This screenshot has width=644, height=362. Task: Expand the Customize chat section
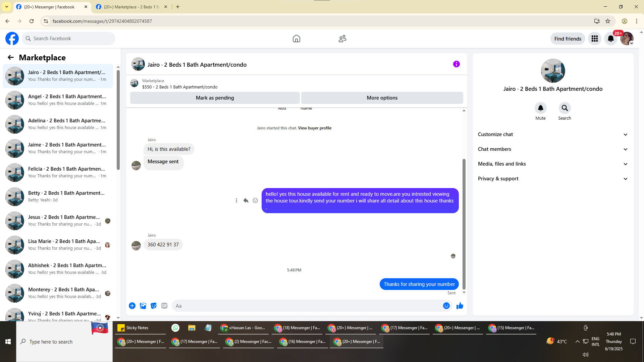pyautogui.click(x=553, y=134)
